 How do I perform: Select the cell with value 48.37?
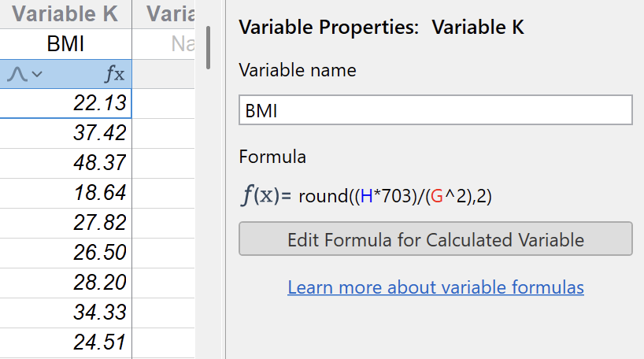(x=65, y=163)
